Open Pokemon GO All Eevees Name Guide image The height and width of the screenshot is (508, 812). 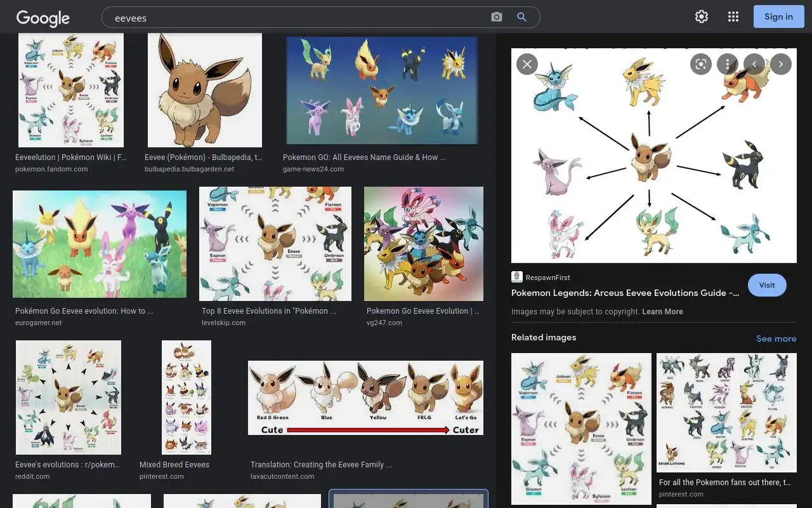pos(381,90)
